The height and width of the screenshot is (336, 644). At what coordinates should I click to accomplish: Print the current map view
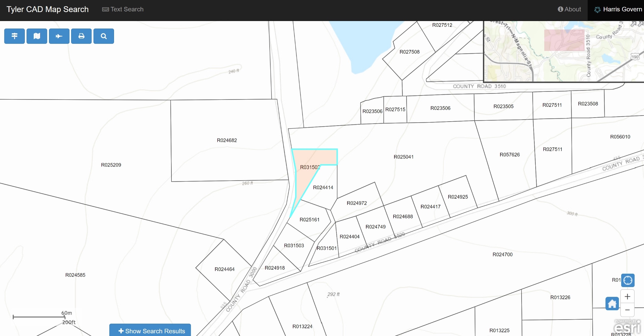pos(81,36)
